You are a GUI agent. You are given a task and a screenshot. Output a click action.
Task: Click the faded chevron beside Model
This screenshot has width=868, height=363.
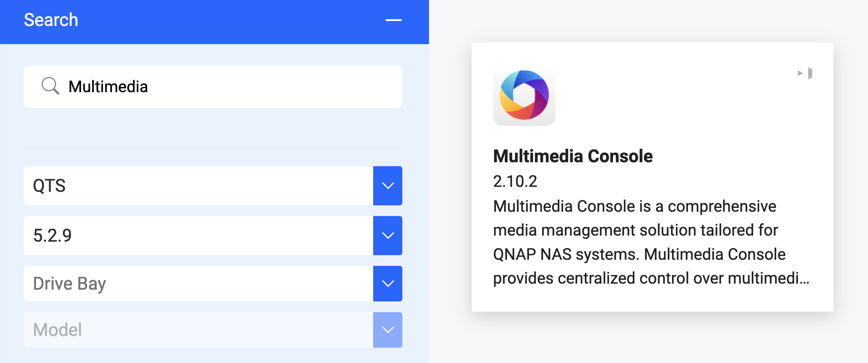387,330
